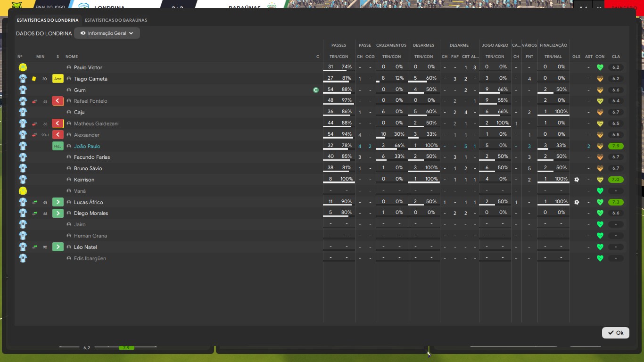Screen dimensions: 644x362
Task: Click Gum's 88% pass completion value
Action: pos(347,90)
